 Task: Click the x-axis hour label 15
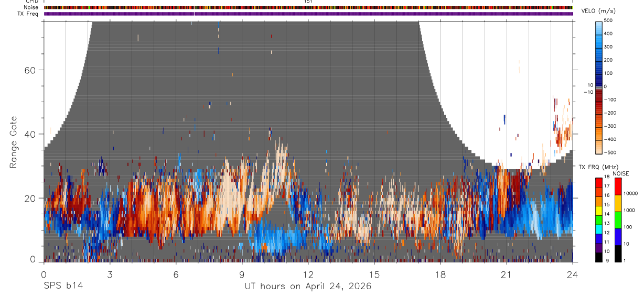[374, 274]
